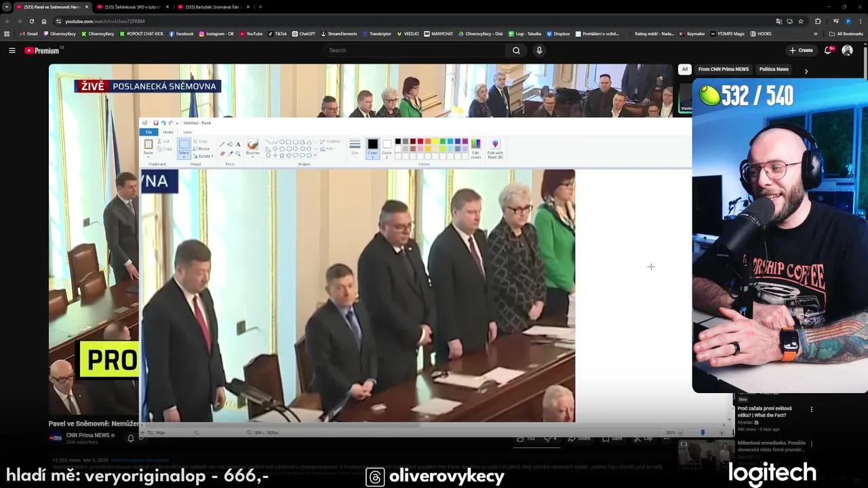Screen dimensions: 868x488
Task: Open the Paint File menu
Action: 149,132
